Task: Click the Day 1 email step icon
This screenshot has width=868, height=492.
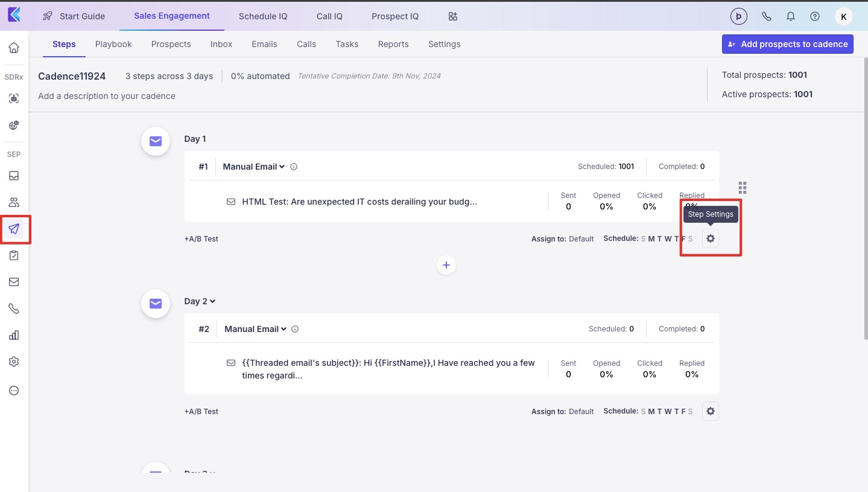Action: (x=156, y=141)
